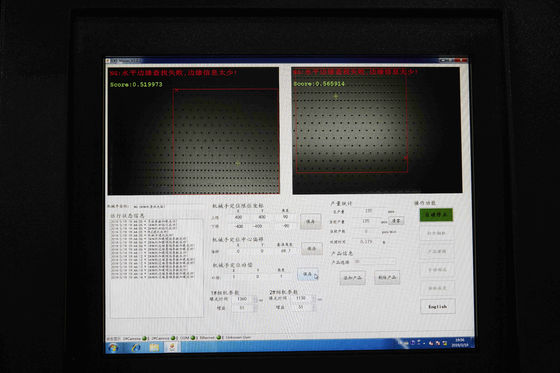Click the 1# camera gain spinner arrows
This screenshot has width=560, height=373.
click(x=255, y=308)
